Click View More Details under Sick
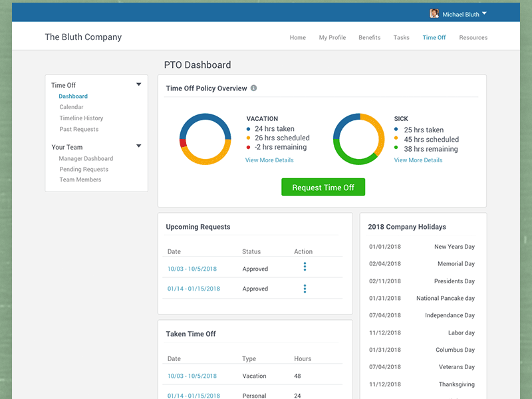 [x=418, y=160]
